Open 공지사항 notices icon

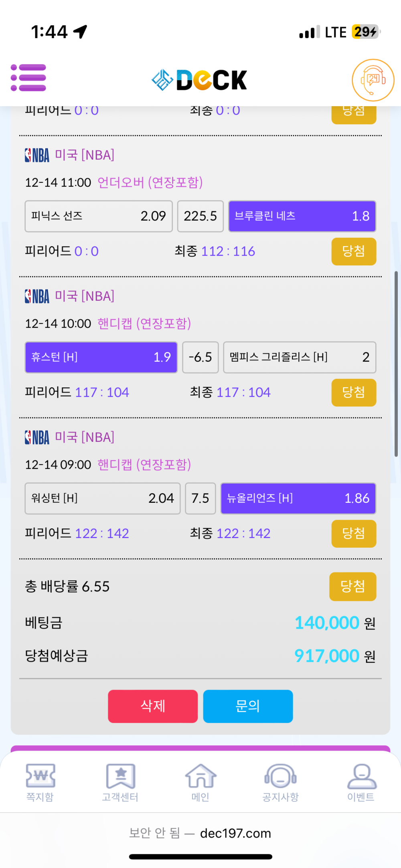click(x=281, y=782)
